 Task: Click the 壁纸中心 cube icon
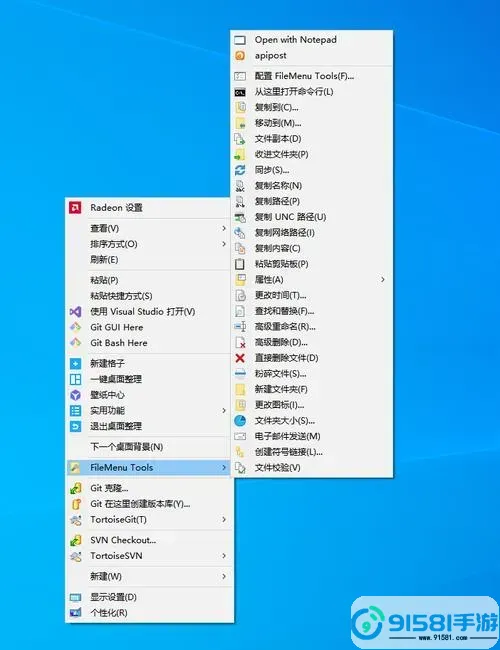(75, 395)
